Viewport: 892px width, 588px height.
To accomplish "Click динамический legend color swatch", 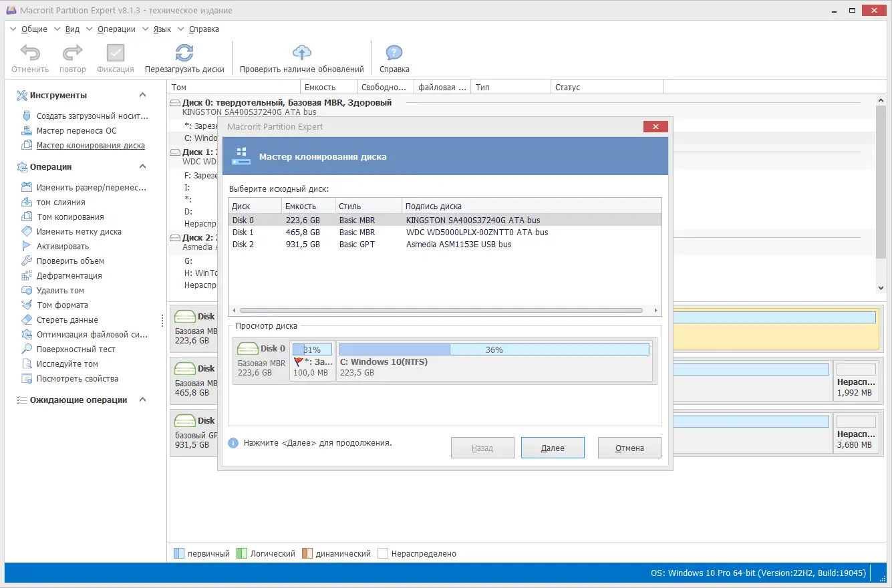I will click(x=307, y=554).
